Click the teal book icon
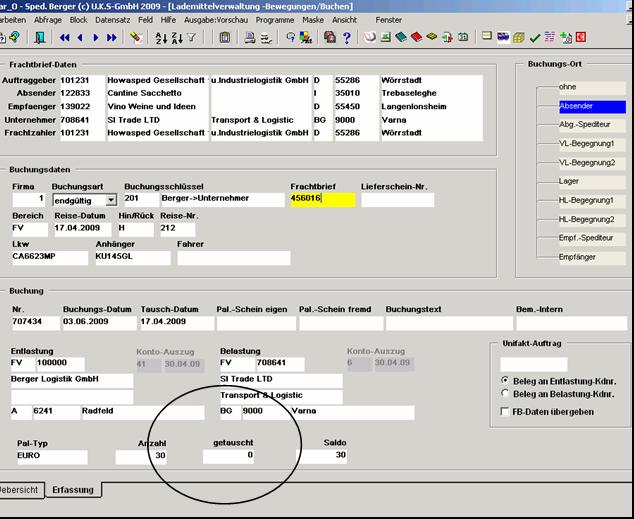Image resolution: width=634 pixels, height=519 pixels. pyautogui.click(x=401, y=38)
